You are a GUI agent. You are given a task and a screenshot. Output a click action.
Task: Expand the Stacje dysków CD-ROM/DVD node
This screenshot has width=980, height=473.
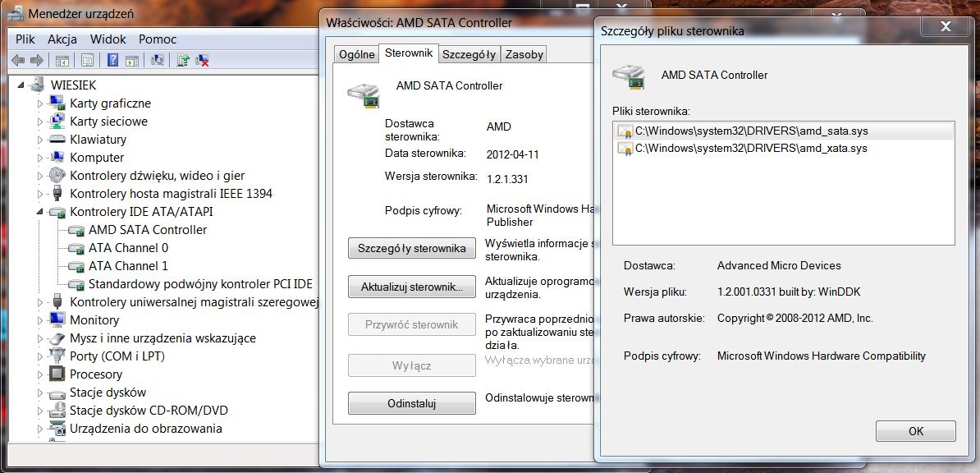[x=40, y=411]
